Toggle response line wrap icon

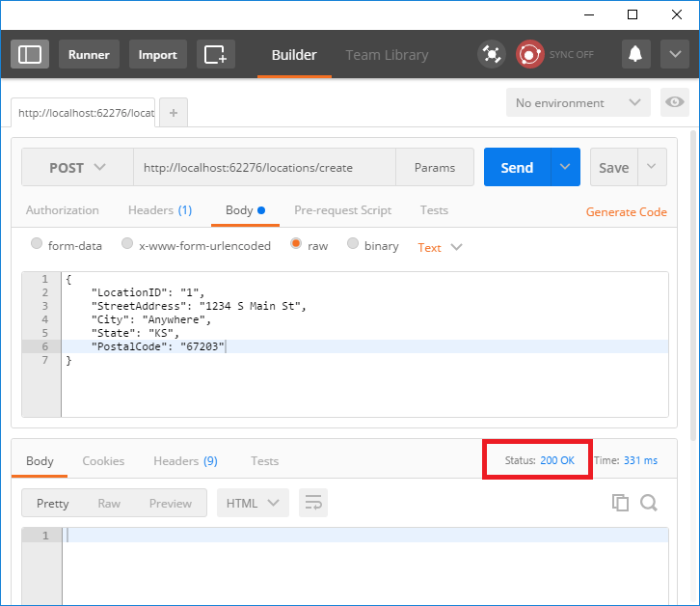coord(313,503)
